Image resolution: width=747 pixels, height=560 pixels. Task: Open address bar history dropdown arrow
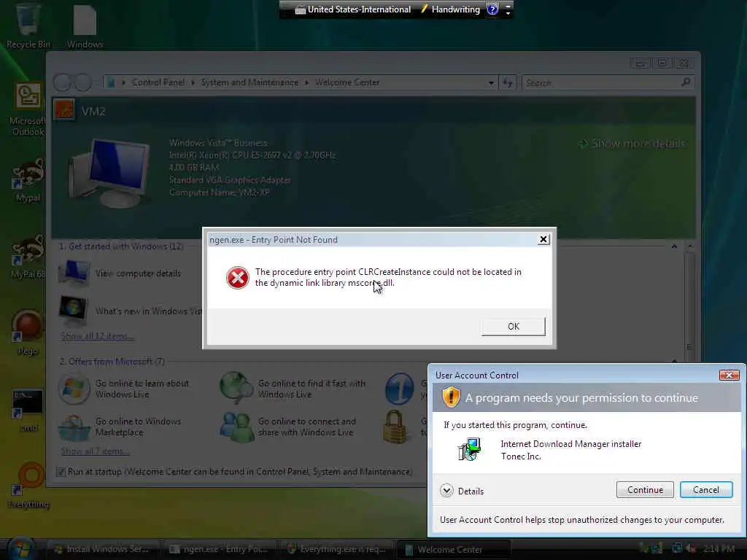(491, 83)
